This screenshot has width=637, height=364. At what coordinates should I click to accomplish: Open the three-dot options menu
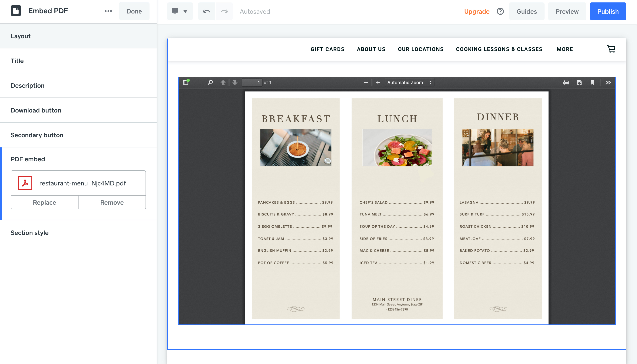(x=108, y=11)
